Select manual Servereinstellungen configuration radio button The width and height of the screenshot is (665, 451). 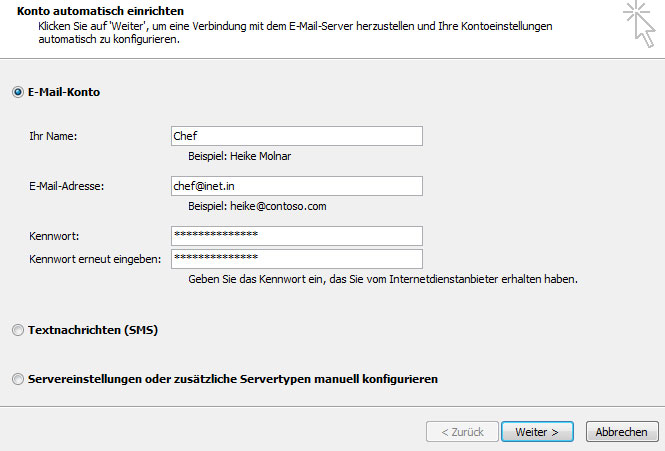point(17,380)
